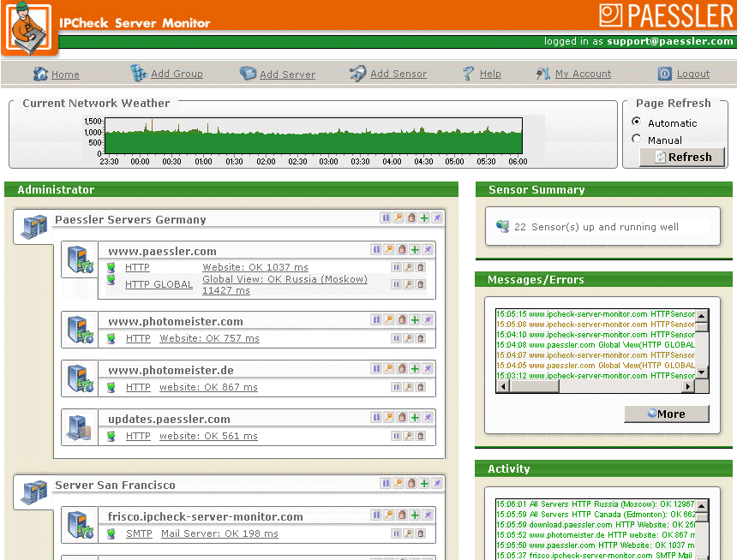This screenshot has width=737, height=560.
Task: Open the 'website: OK 867 ms' link
Action: point(209,387)
